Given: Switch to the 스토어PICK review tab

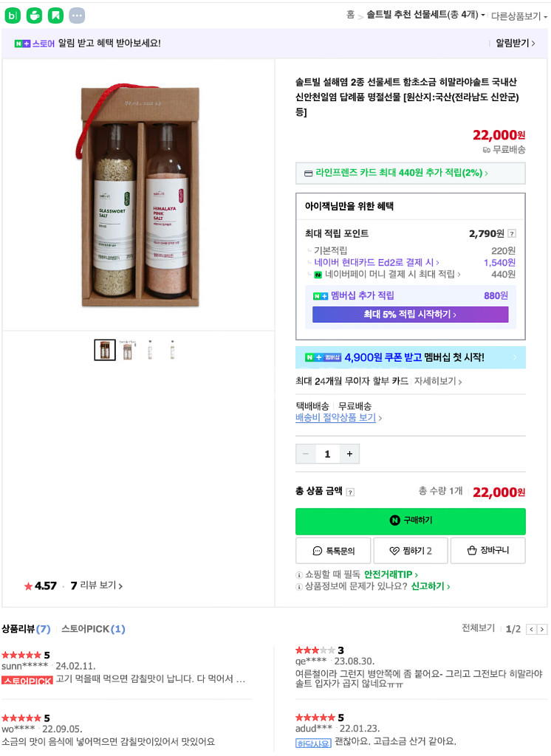Looking at the screenshot, I should point(93,629).
